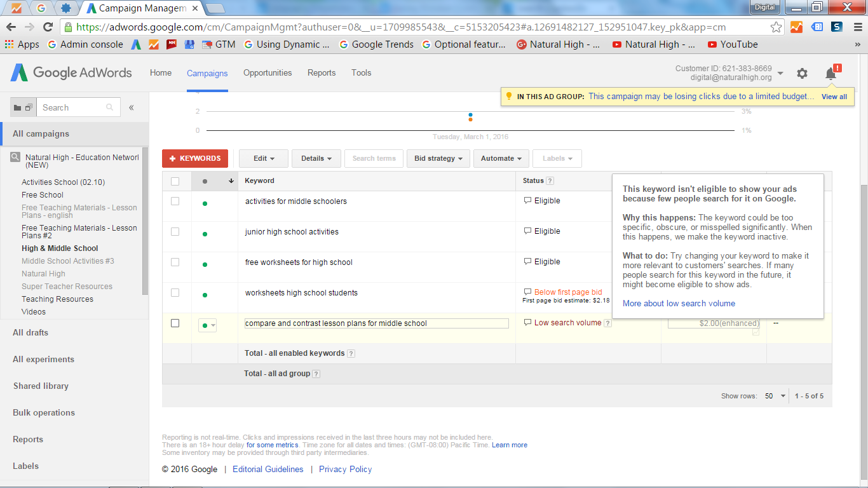Screen dimensions: 868x488
Task: Open status dropdown for compare and contrast keyword
Action: tap(208, 325)
